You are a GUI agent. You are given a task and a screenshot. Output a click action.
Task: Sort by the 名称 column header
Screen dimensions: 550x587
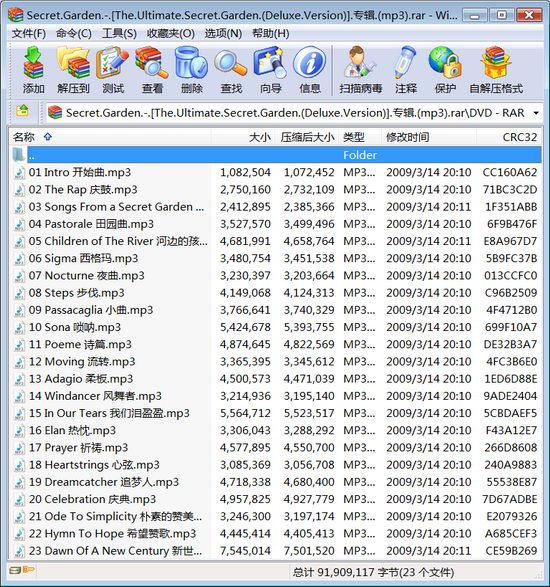click(110, 137)
